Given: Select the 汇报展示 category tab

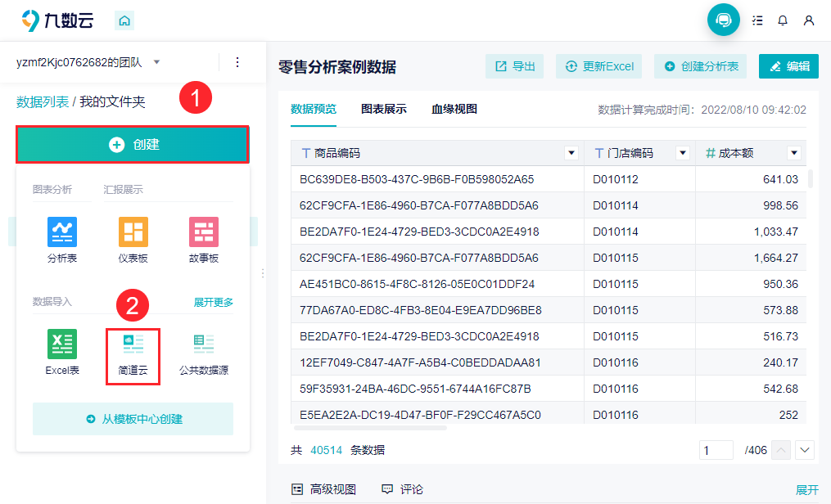Looking at the screenshot, I should click(x=123, y=190).
